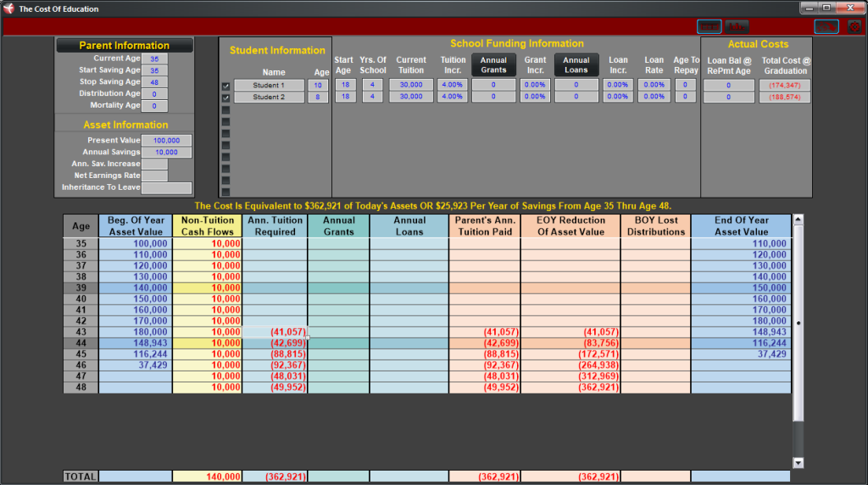Click Student 1 Loan Bal @ RePmt Age value
Screen dimensions: 868x485
pos(728,86)
